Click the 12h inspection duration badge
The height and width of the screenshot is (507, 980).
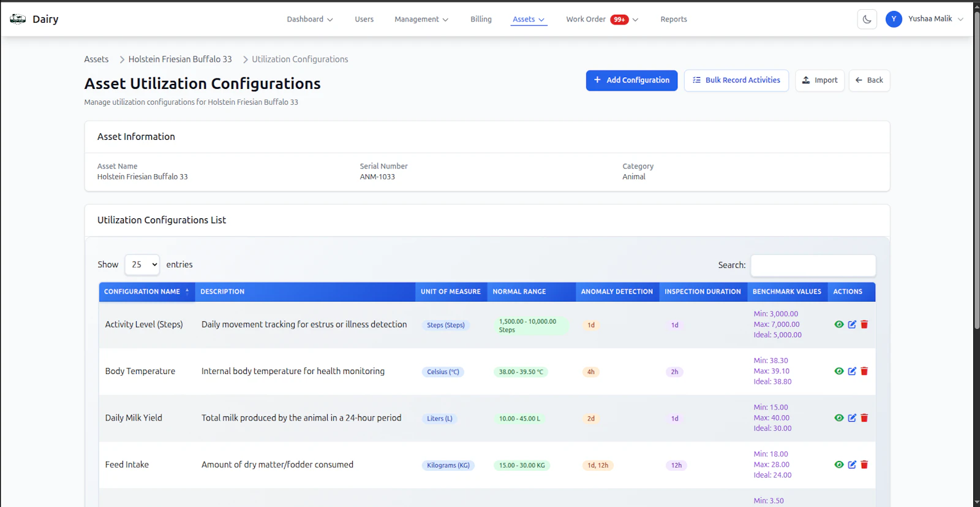pos(676,465)
